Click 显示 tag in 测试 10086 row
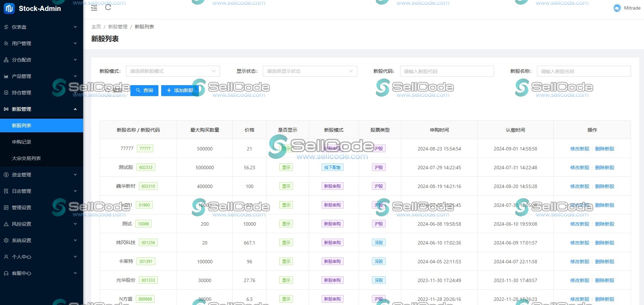 [286, 224]
